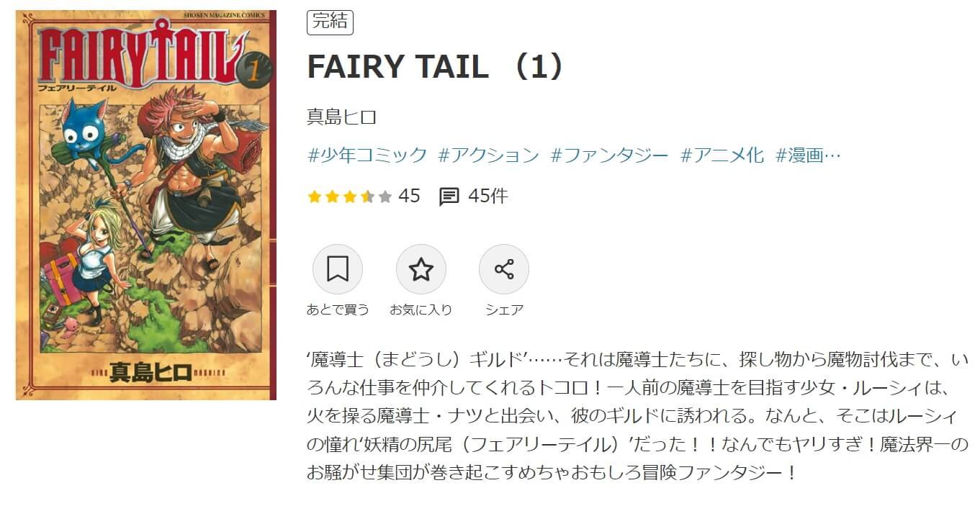Open author 真島ヒロ link
The height and width of the screenshot is (506, 980).
pos(342,117)
